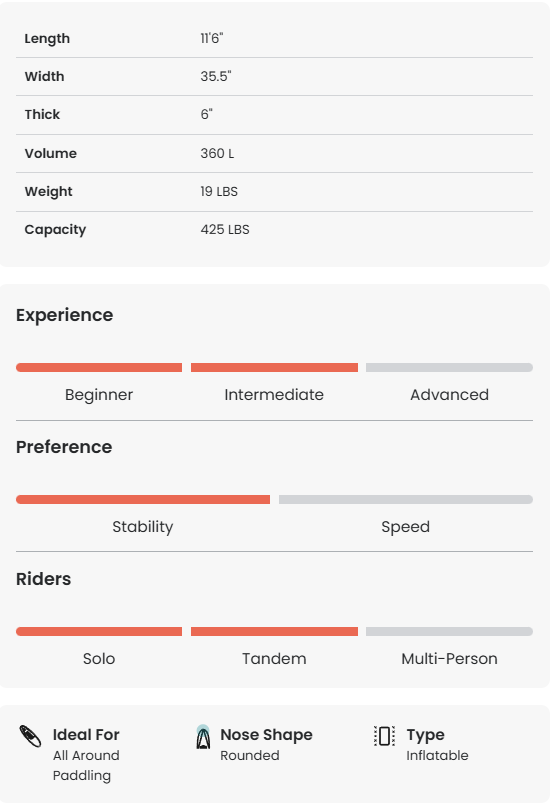Click the orange Stability preference bar
The image size is (552, 804).
pos(143,499)
